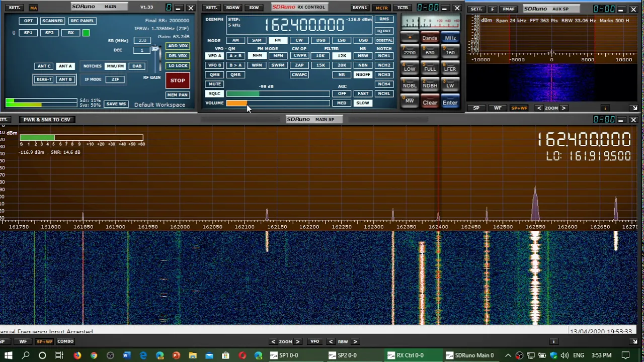Enable the LO LOCK button
This screenshot has height=362, width=644.
(178, 65)
